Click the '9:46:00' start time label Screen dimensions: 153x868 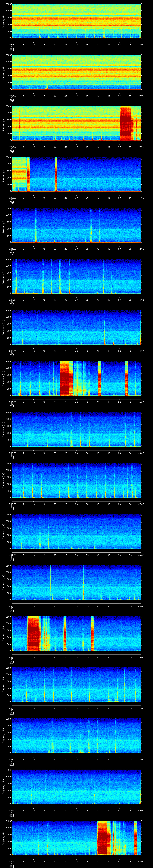tap(12, 504)
